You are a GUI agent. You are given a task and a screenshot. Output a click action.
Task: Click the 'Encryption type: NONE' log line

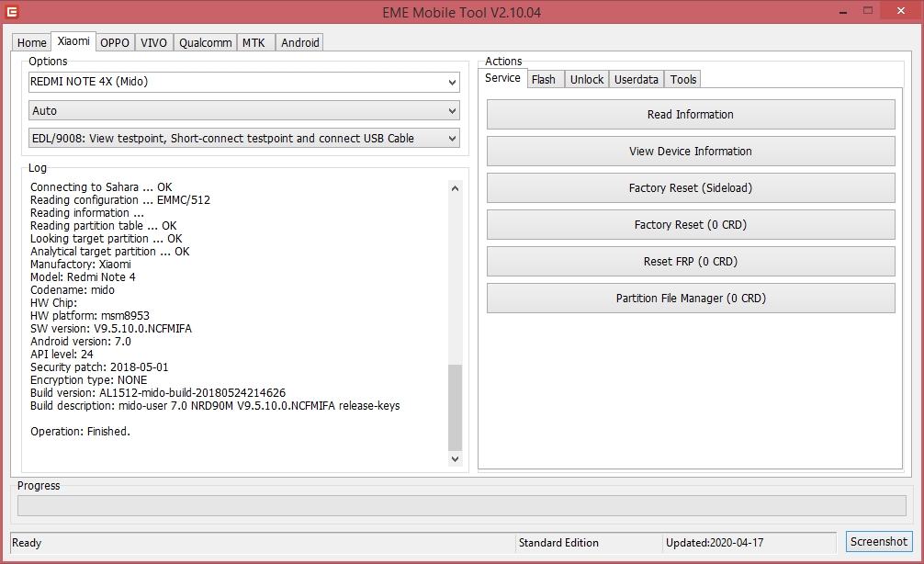[x=88, y=380]
